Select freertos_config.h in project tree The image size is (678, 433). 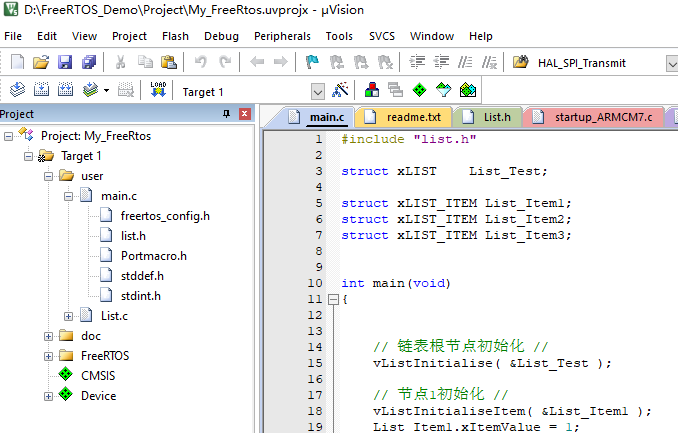click(165, 216)
